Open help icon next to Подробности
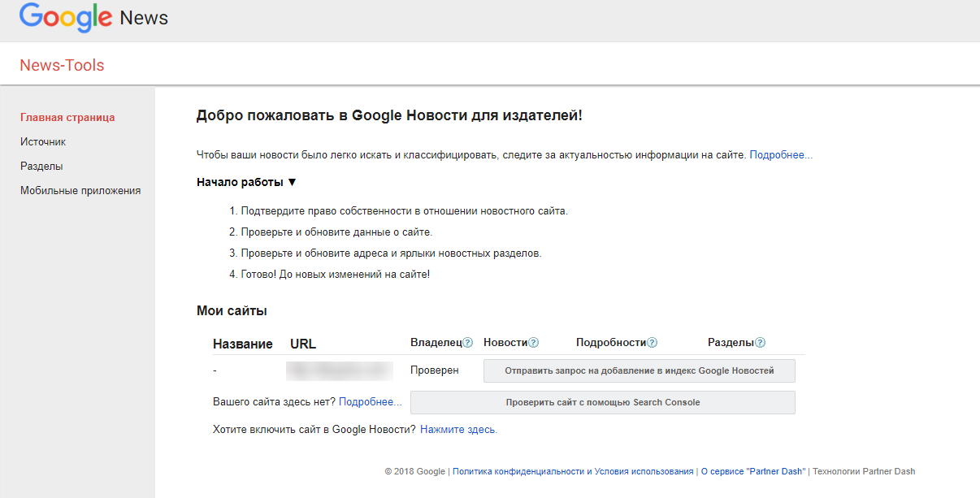This screenshot has height=498, width=980. pyautogui.click(x=652, y=343)
